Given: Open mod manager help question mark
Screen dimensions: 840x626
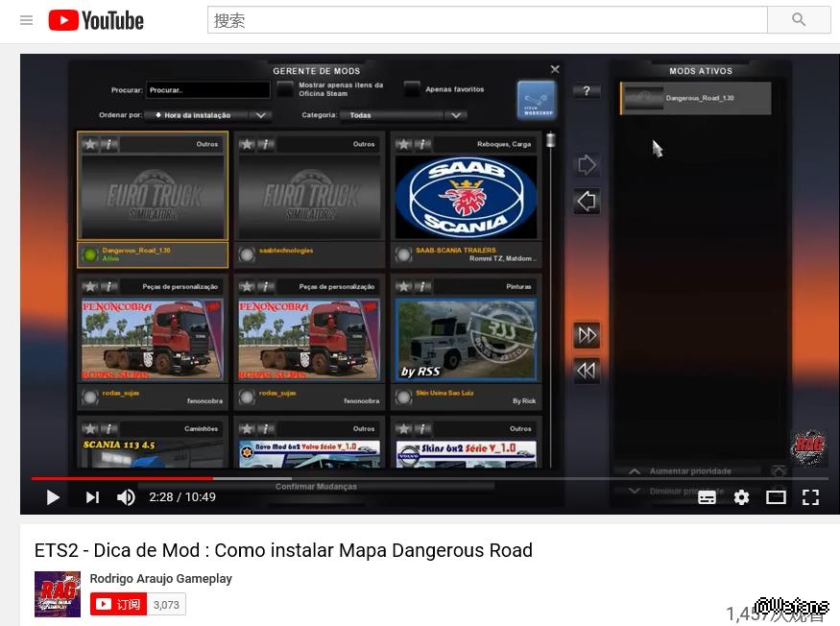Looking at the screenshot, I should [587, 91].
